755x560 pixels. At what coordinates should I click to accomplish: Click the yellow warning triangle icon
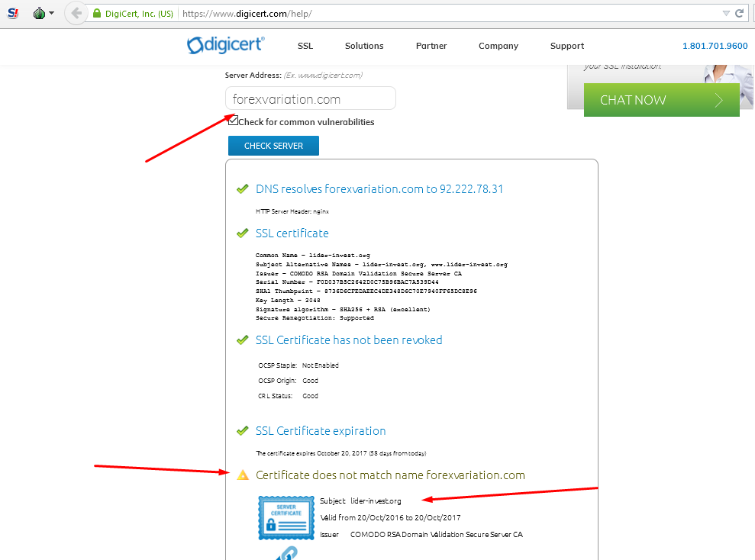(x=243, y=475)
